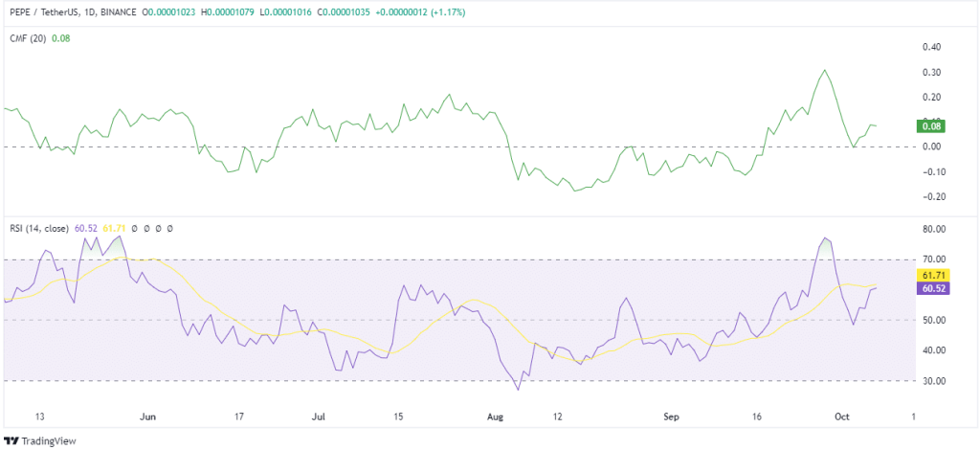This screenshot has width=980, height=450.
Task: Click the 0.00 CMF scale label
Action: click(x=931, y=146)
